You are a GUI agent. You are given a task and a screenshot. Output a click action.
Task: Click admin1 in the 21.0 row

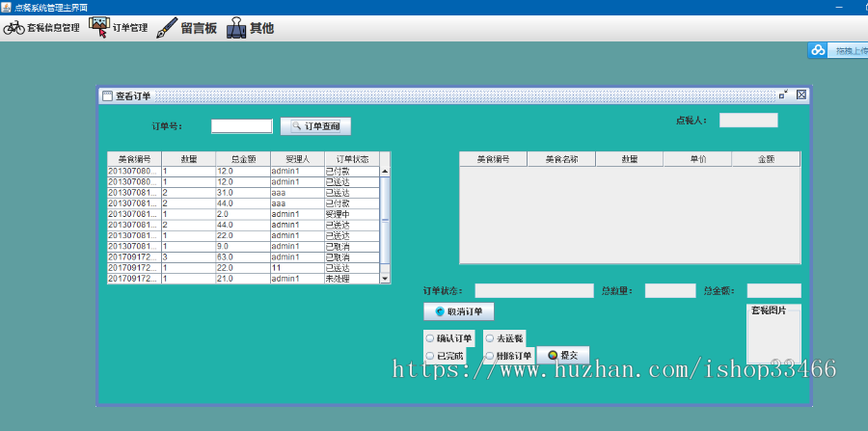tap(297, 279)
